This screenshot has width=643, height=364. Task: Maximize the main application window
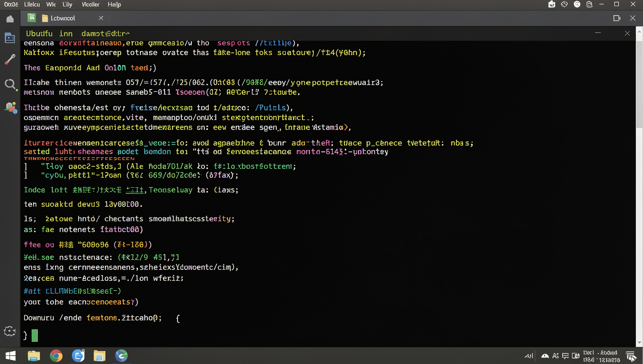[616, 4]
